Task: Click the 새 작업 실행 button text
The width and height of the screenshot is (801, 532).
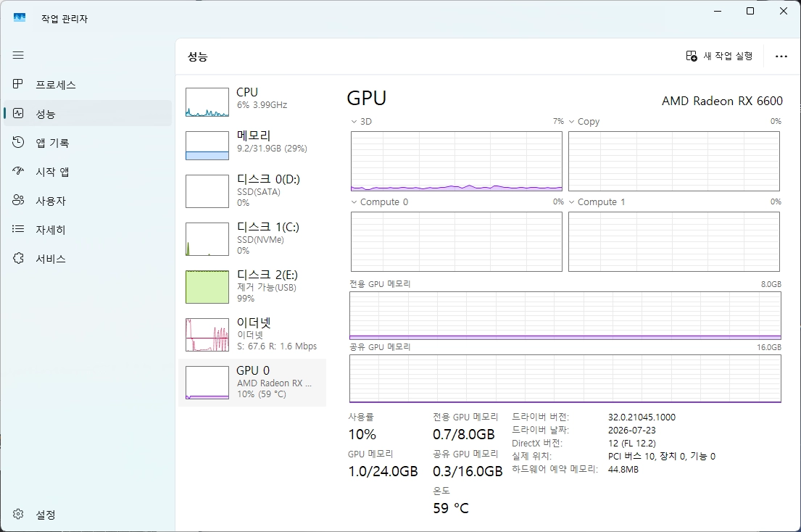Action: pos(728,56)
